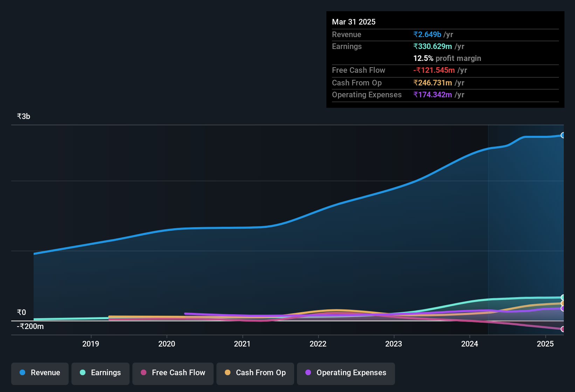The width and height of the screenshot is (575, 392).
Task: Toggle the Earnings series visibility
Action: pos(100,373)
